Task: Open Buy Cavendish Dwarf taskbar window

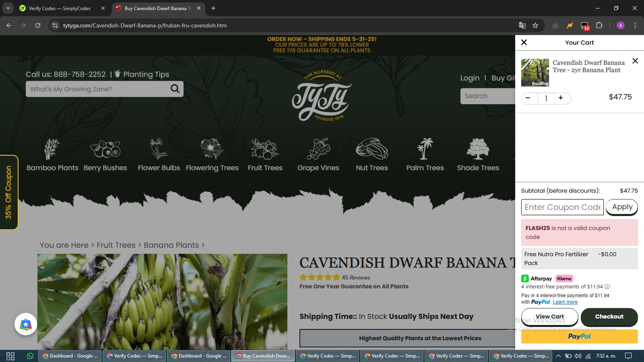Action: (x=263, y=356)
